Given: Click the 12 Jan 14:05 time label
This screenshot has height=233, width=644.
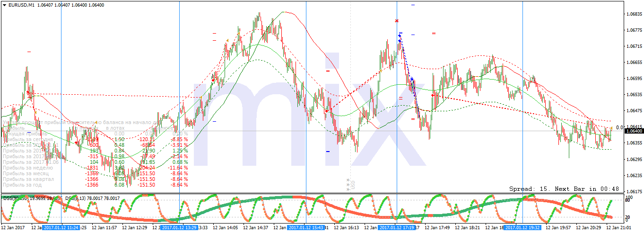Looking at the screenshot, I should click(x=226, y=228).
